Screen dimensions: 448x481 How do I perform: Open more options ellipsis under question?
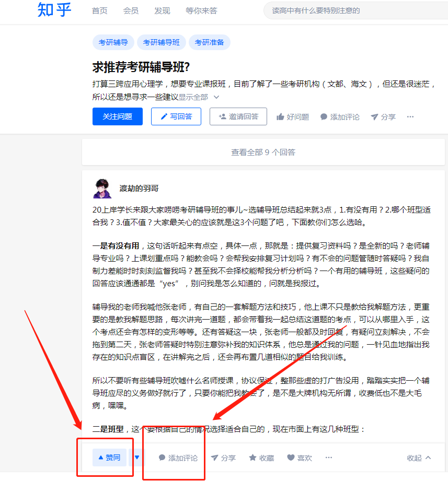(410, 116)
